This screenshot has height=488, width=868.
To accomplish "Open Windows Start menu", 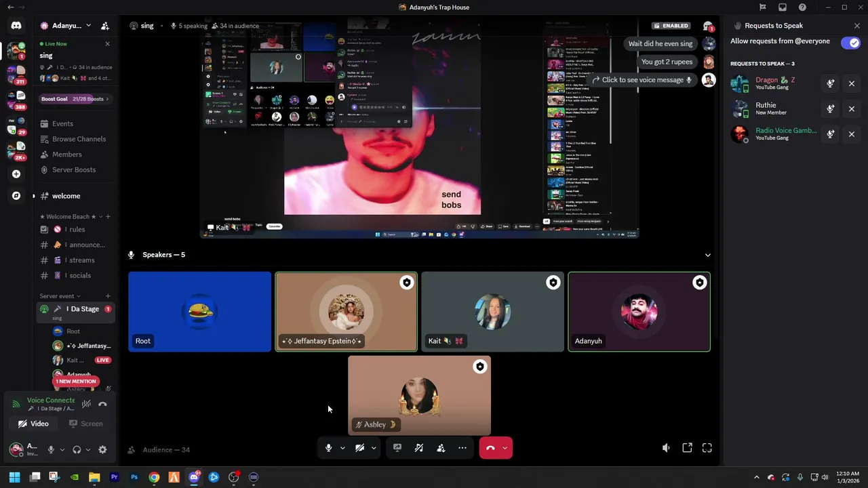I will click(14, 477).
